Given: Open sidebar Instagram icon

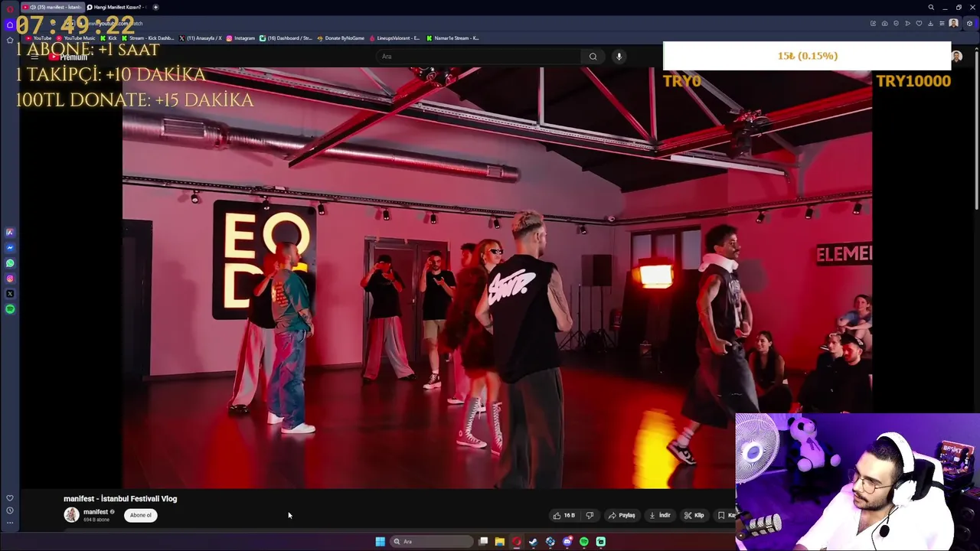Looking at the screenshot, I should tap(10, 279).
